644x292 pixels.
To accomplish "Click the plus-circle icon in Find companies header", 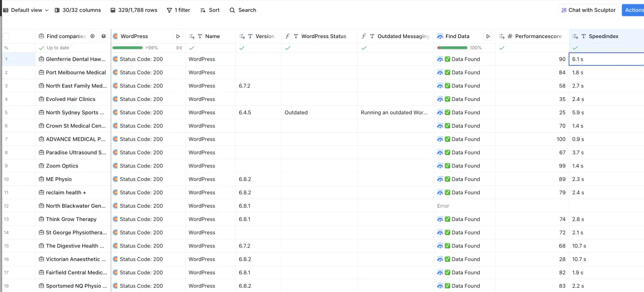I will pos(92,36).
